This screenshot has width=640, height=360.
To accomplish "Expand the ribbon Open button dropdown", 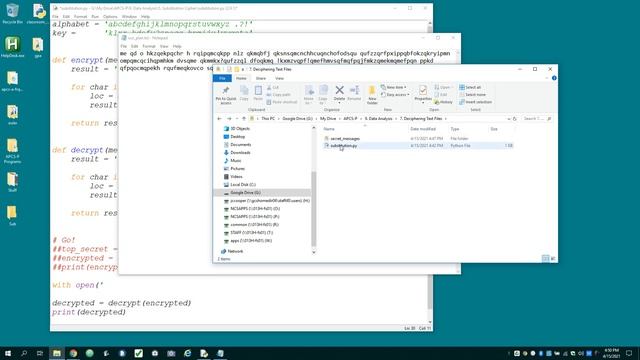I will 443,87.
